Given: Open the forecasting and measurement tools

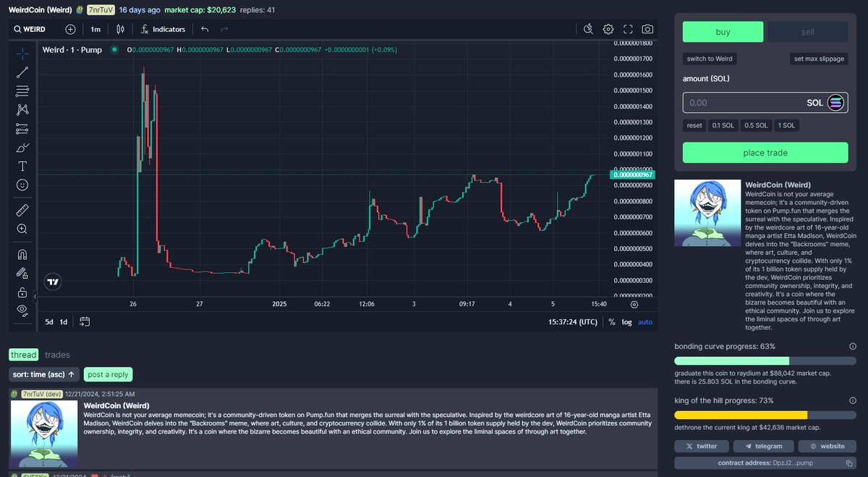Looking at the screenshot, I should coord(22,128).
